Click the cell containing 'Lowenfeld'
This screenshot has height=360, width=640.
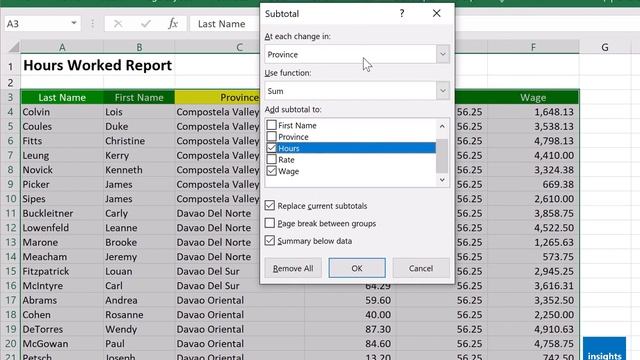pyautogui.click(x=62, y=228)
